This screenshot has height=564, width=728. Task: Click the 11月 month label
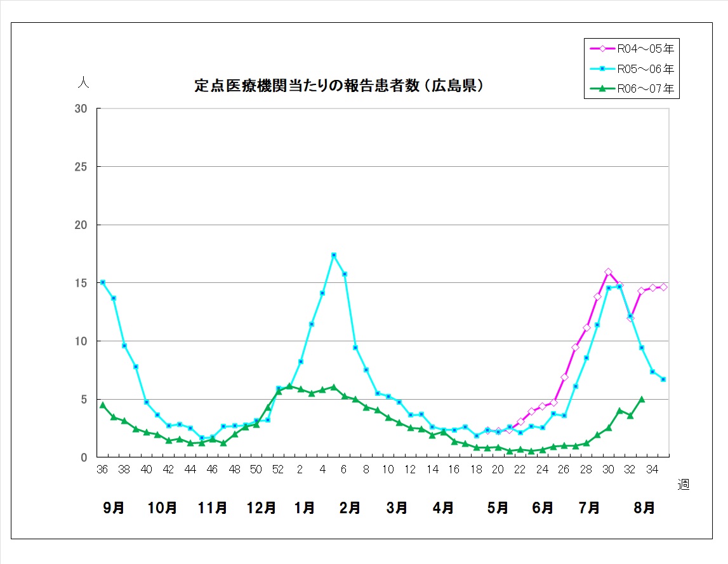click(212, 508)
